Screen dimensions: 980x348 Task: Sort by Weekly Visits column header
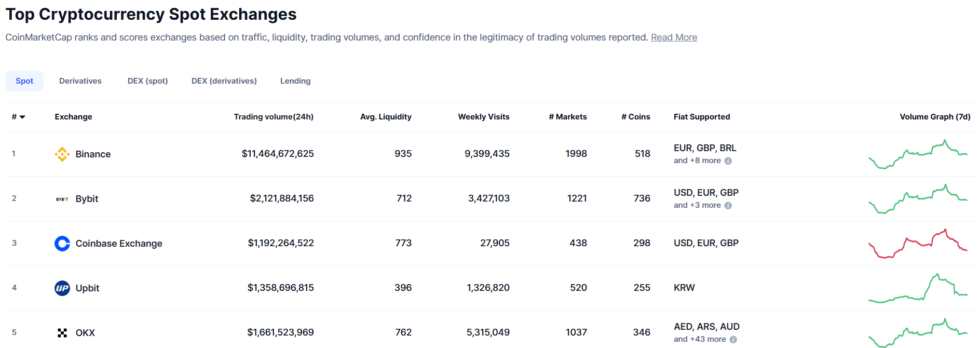coord(484,117)
